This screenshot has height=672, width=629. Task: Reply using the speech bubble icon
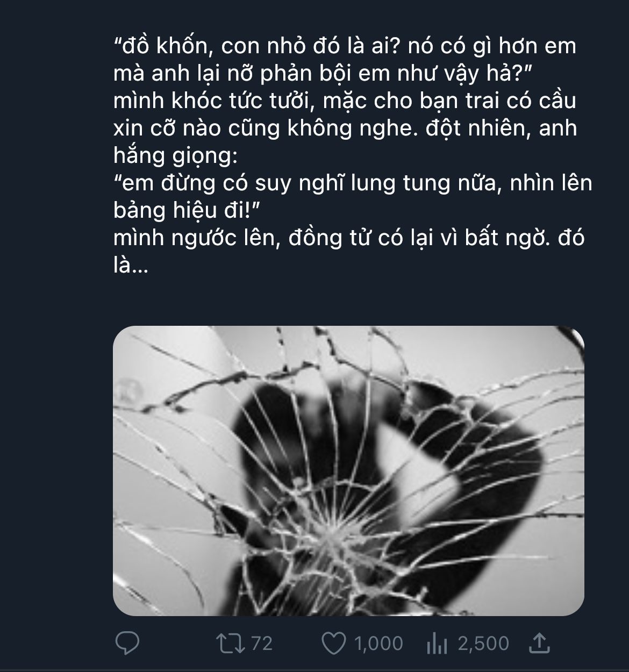coord(127,643)
